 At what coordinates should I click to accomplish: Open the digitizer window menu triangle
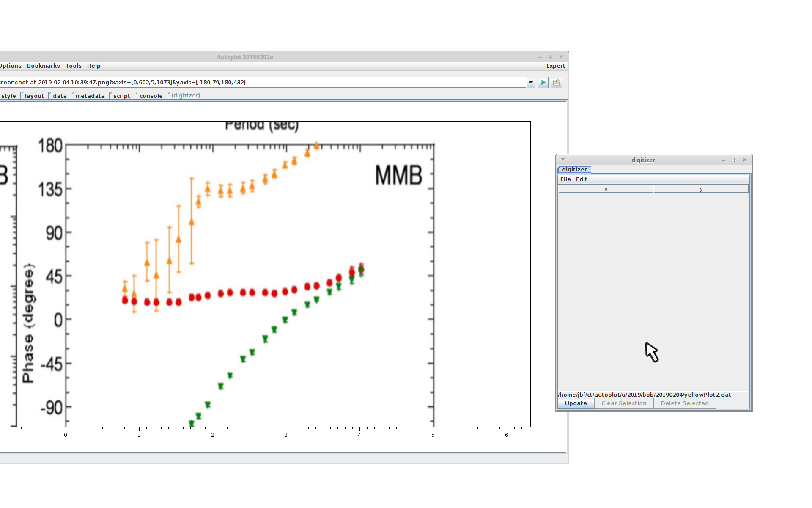click(563, 160)
